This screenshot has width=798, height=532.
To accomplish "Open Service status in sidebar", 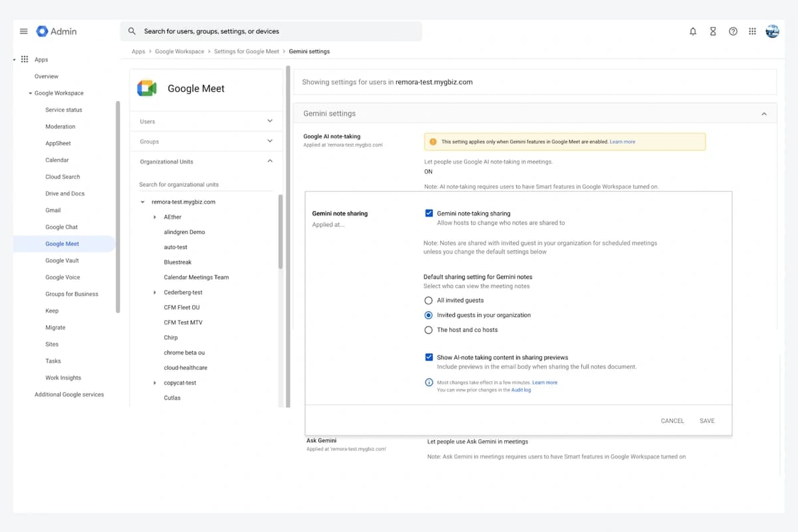I will [x=64, y=110].
